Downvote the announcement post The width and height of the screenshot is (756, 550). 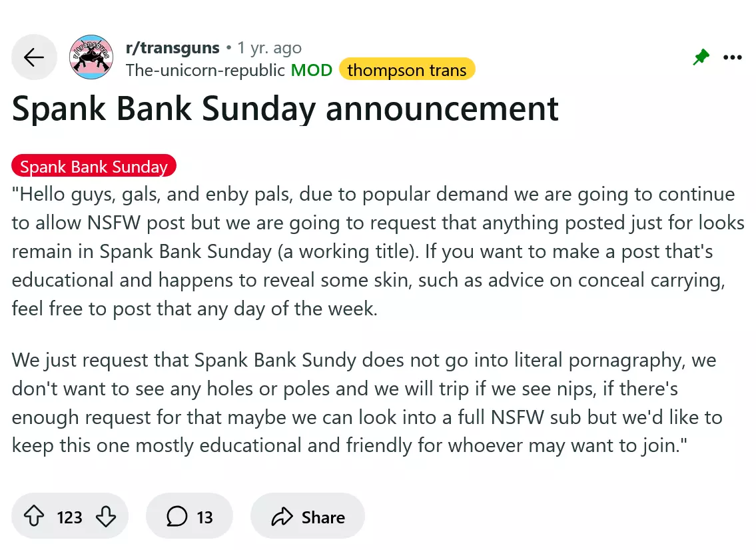click(106, 517)
